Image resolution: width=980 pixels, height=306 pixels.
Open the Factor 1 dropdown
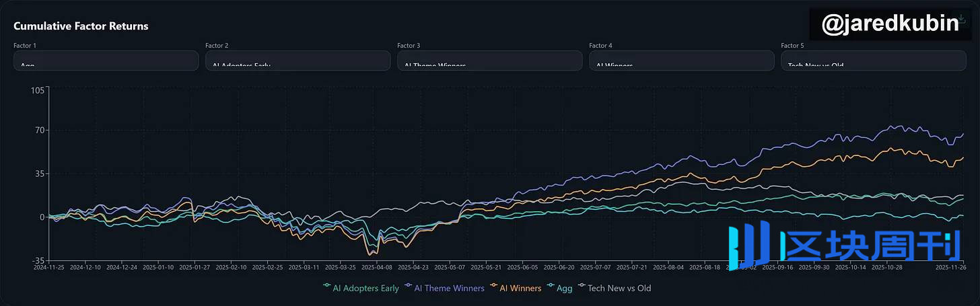106,61
